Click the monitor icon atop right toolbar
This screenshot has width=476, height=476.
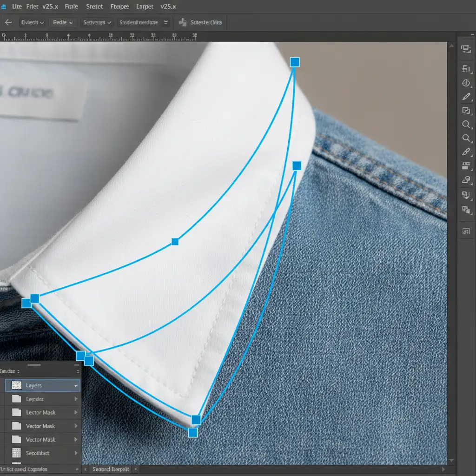(x=465, y=48)
